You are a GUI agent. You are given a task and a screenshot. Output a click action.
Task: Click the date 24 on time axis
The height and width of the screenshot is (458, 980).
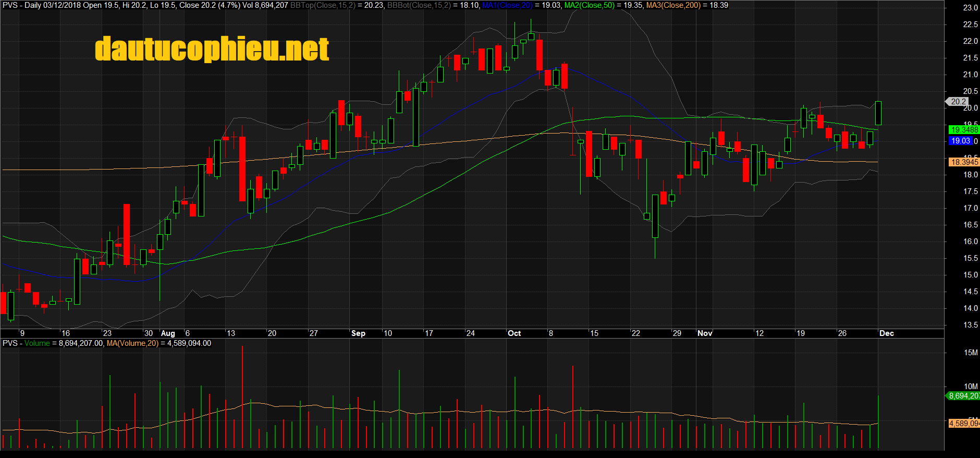(470, 333)
